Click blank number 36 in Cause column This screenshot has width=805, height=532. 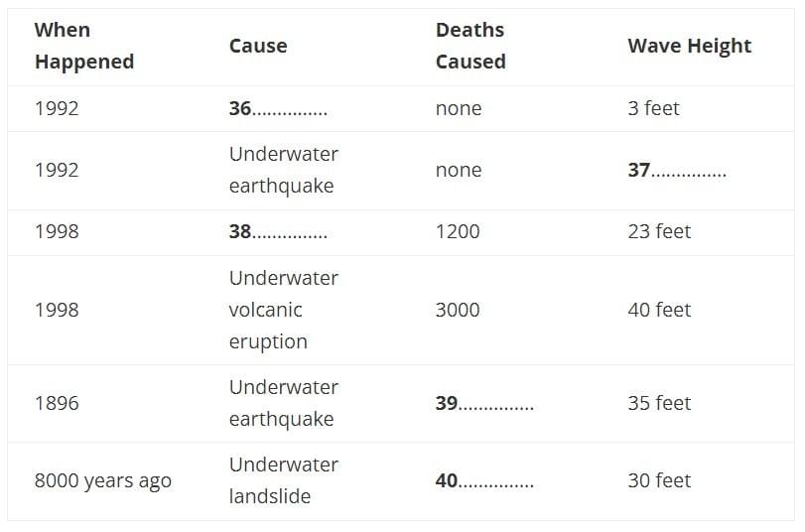pyautogui.click(x=278, y=108)
